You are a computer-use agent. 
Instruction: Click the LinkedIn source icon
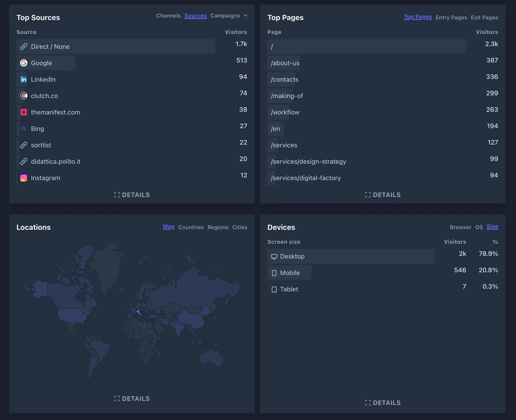point(24,79)
